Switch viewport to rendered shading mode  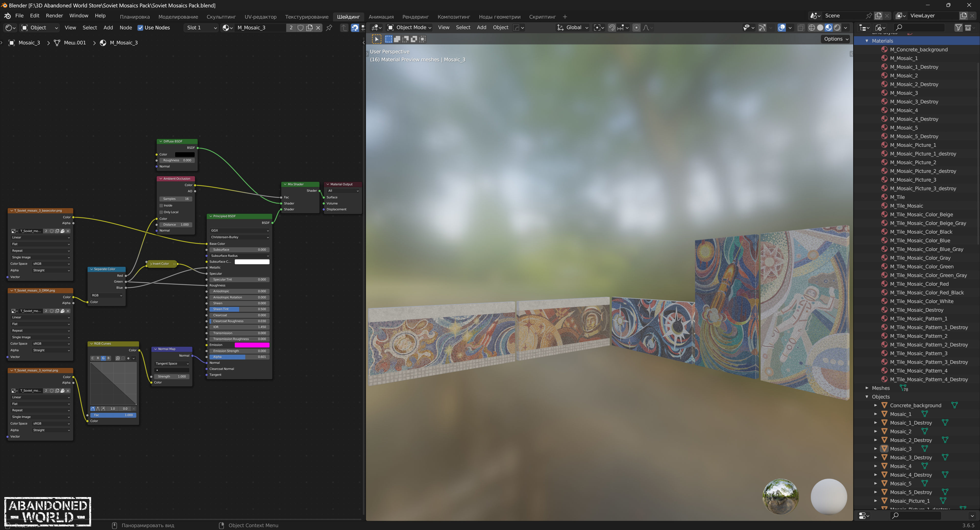coord(837,27)
